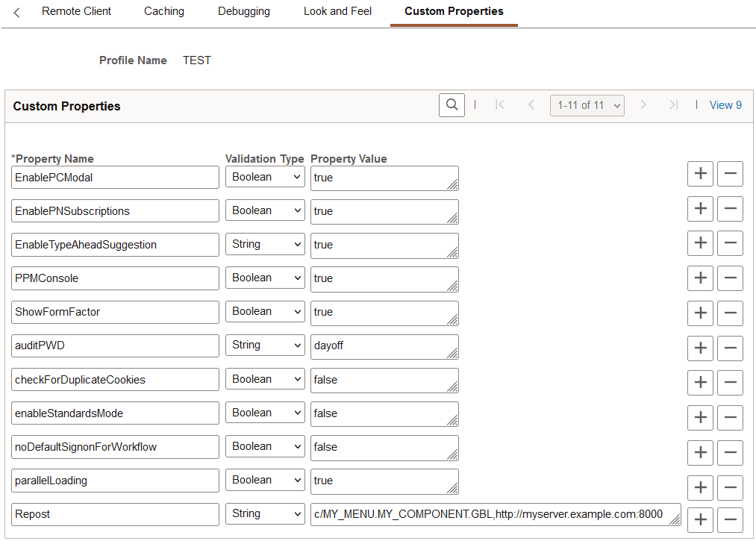This screenshot has height=541, width=756.
Task: Open Validation Type dropdown for checkForDuplicateCookies
Action: point(265,378)
